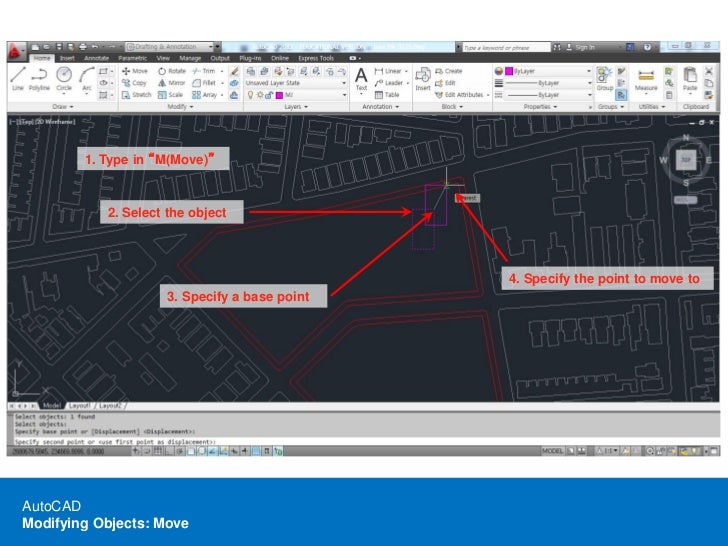Open the Layout1 tab
This screenshot has height=546, width=728.
pyautogui.click(x=79, y=406)
